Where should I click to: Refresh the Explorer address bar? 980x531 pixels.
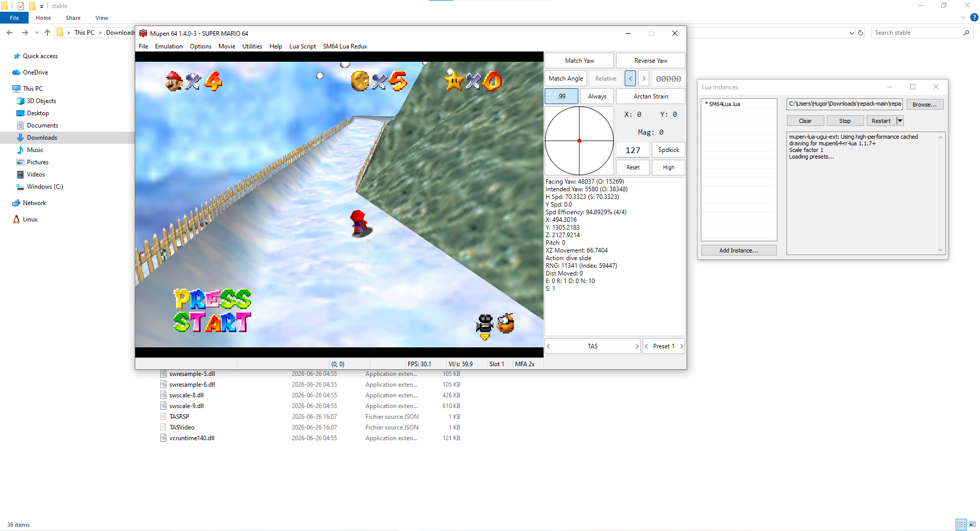[x=861, y=33]
